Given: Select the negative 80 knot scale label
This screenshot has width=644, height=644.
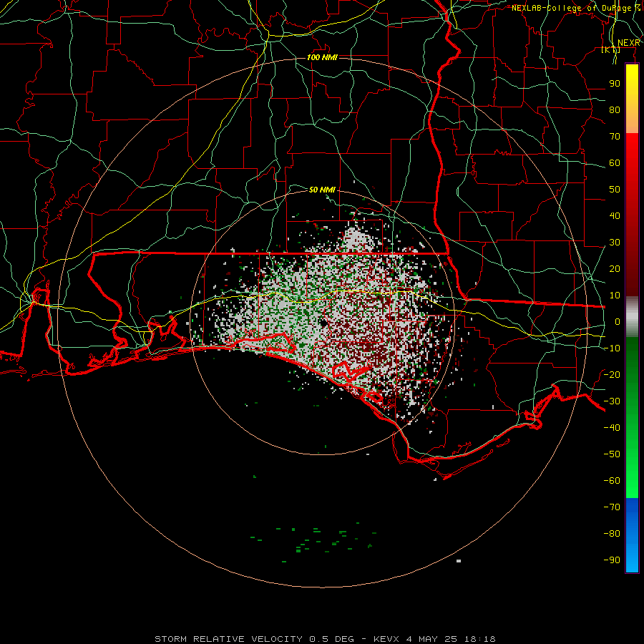Looking at the screenshot, I should coord(612,534).
